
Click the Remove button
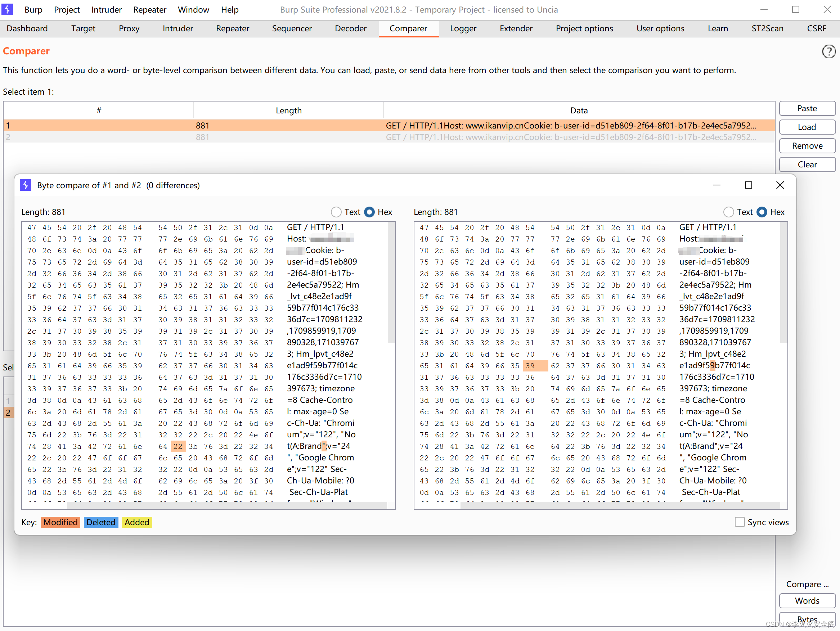pos(807,146)
